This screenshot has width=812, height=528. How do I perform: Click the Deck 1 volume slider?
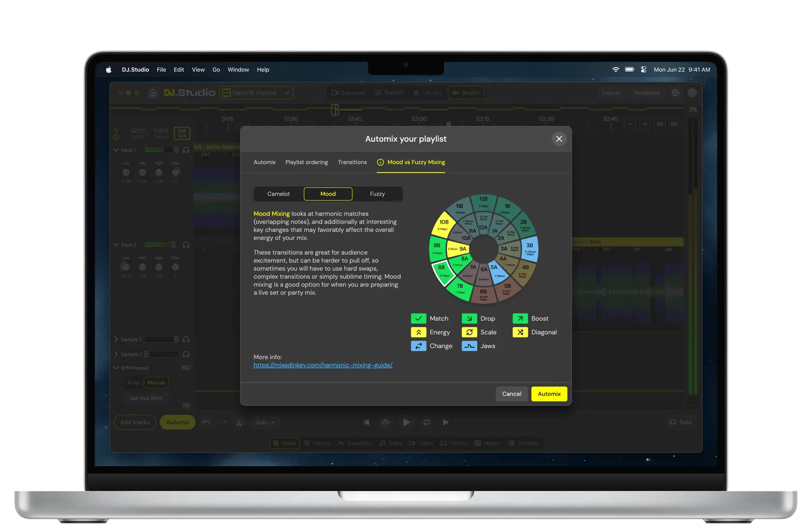pos(162,150)
